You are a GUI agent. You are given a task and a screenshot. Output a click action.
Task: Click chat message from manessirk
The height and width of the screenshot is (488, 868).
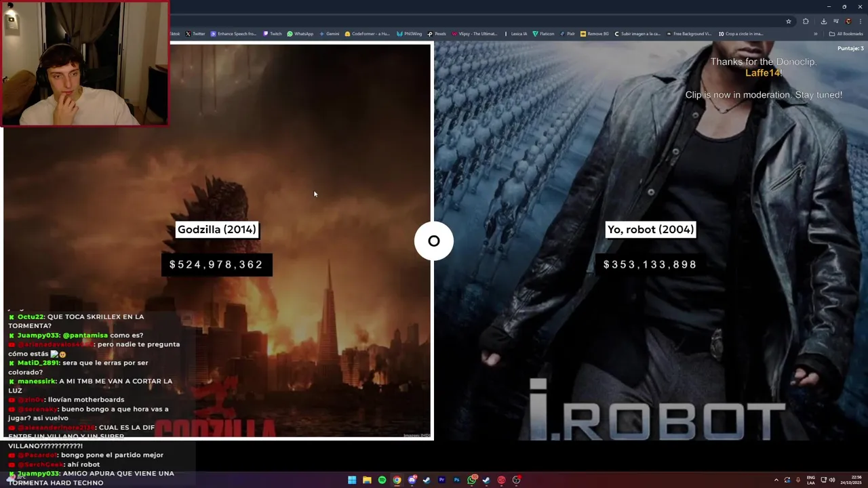click(x=90, y=386)
